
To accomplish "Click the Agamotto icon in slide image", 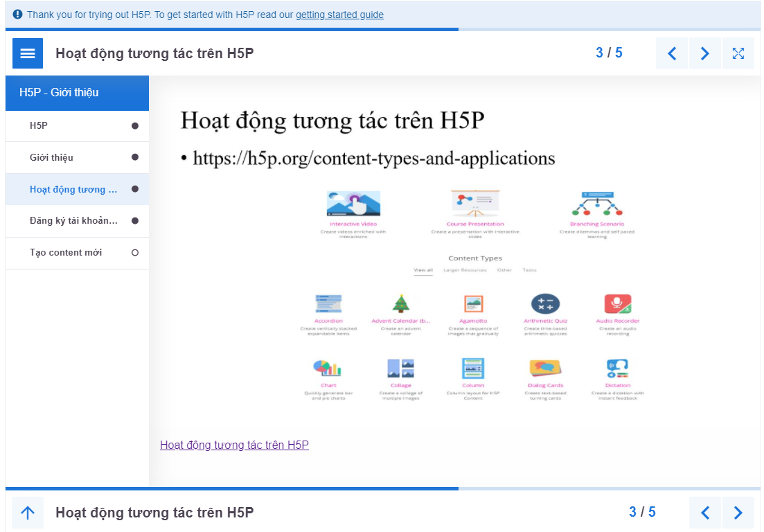I will pos(473,304).
